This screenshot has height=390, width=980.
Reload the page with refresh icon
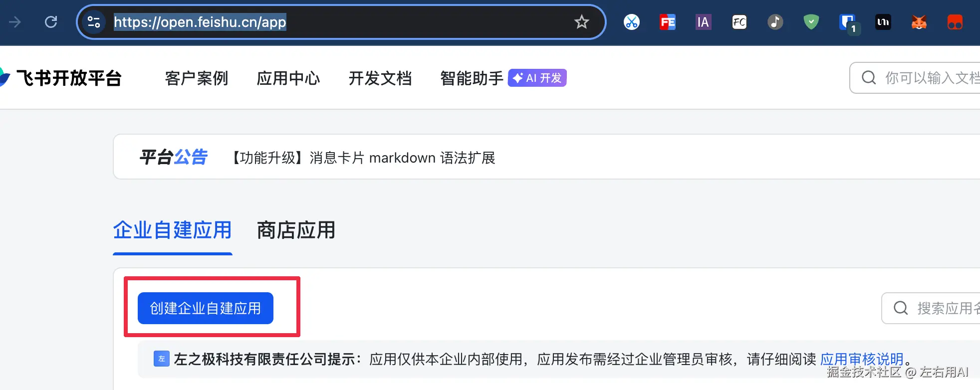pos(51,22)
